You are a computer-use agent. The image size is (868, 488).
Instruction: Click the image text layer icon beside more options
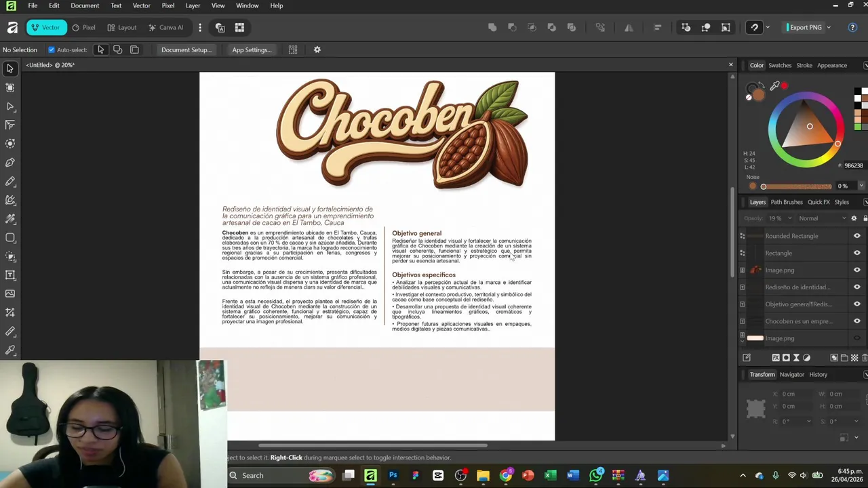[220, 28]
